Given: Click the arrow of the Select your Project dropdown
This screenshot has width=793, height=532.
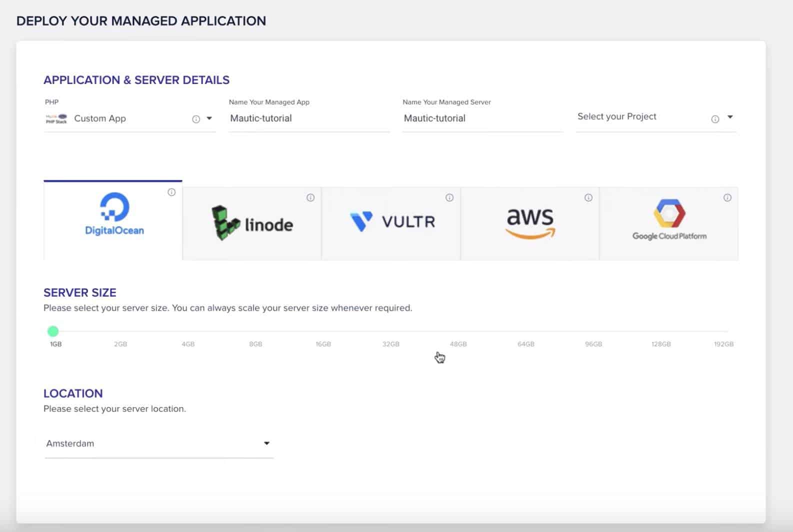Looking at the screenshot, I should pyautogui.click(x=730, y=117).
